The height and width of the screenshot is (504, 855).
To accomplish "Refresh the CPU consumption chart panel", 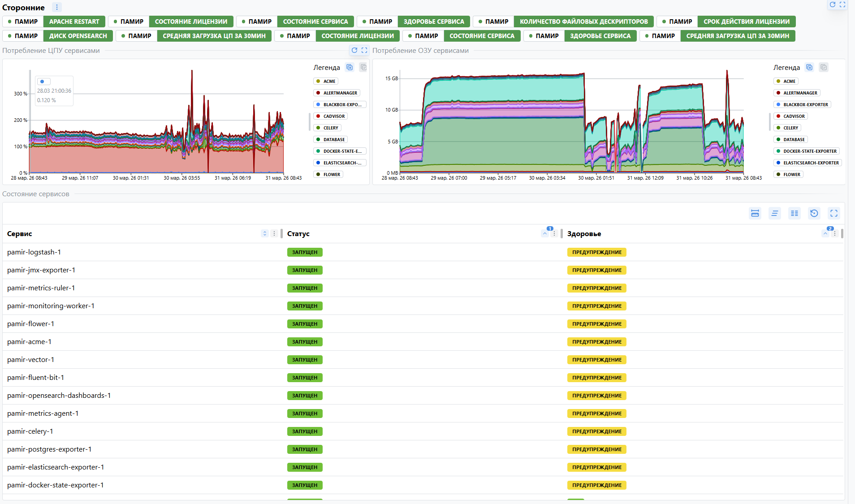I will 354,50.
